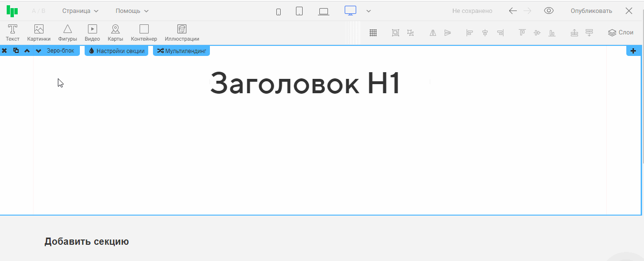Insert a Видео element
This screenshot has height=261, width=644.
tap(92, 33)
